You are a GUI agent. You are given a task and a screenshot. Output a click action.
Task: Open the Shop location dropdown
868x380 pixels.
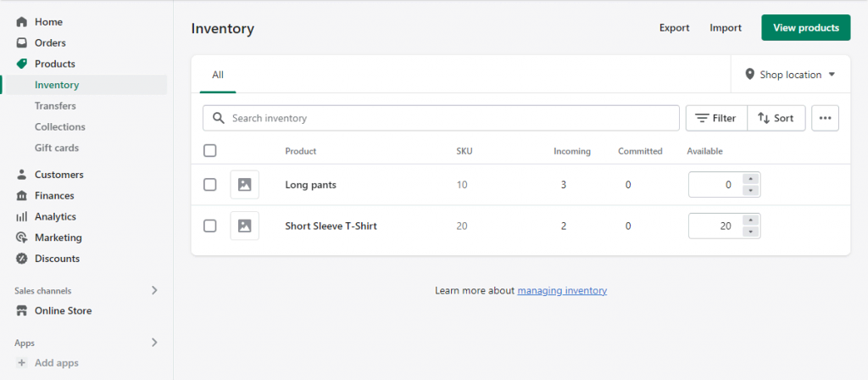[x=790, y=75]
